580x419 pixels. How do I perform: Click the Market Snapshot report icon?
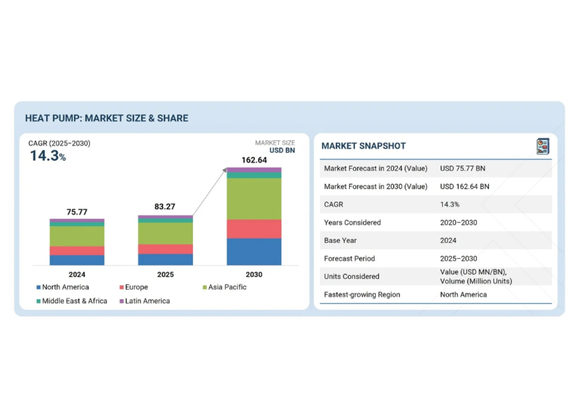click(x=543, y=146)
